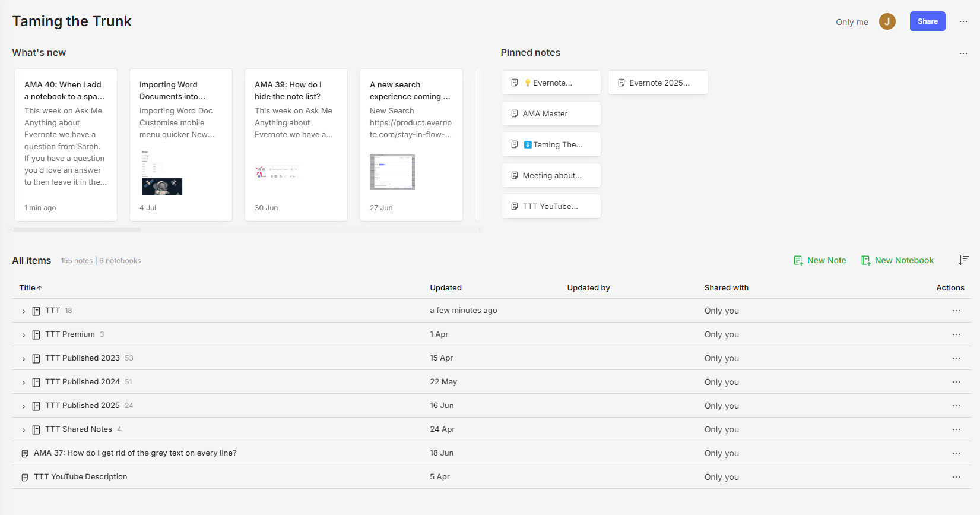The image size is (980, 515).
Task: Open the AMA 39 note card
Action: pos(296,145)
